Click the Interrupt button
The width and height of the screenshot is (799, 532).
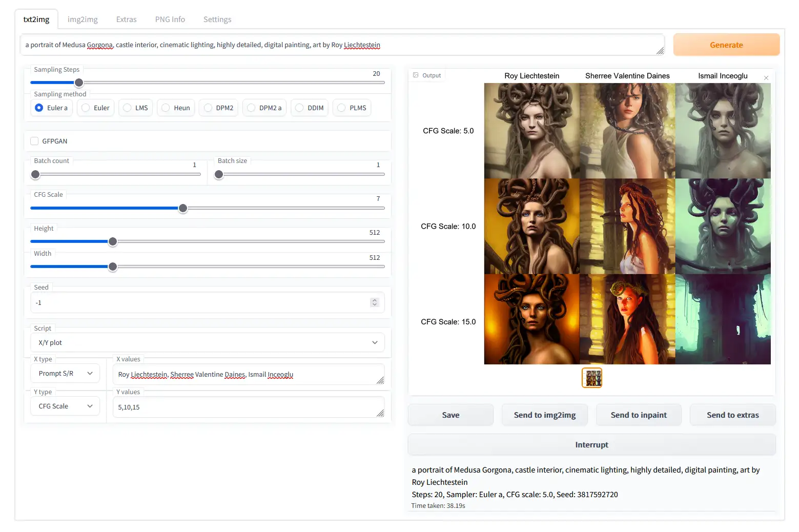point(591,445)
